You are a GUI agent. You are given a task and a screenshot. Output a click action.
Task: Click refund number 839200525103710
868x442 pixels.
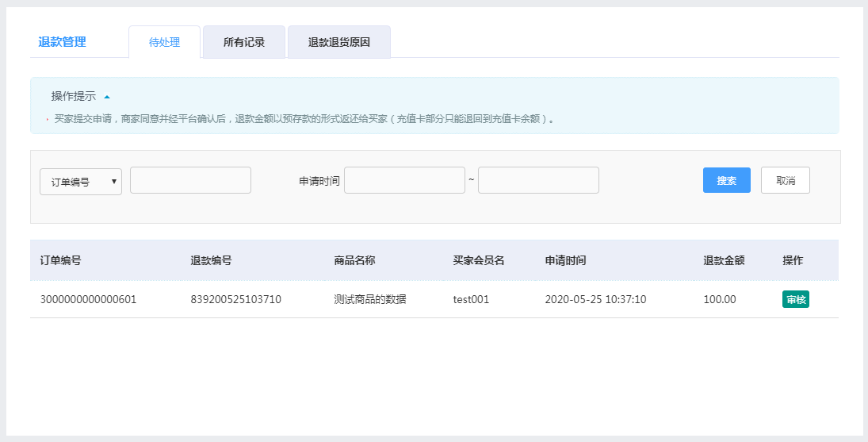tap(235, 300)
